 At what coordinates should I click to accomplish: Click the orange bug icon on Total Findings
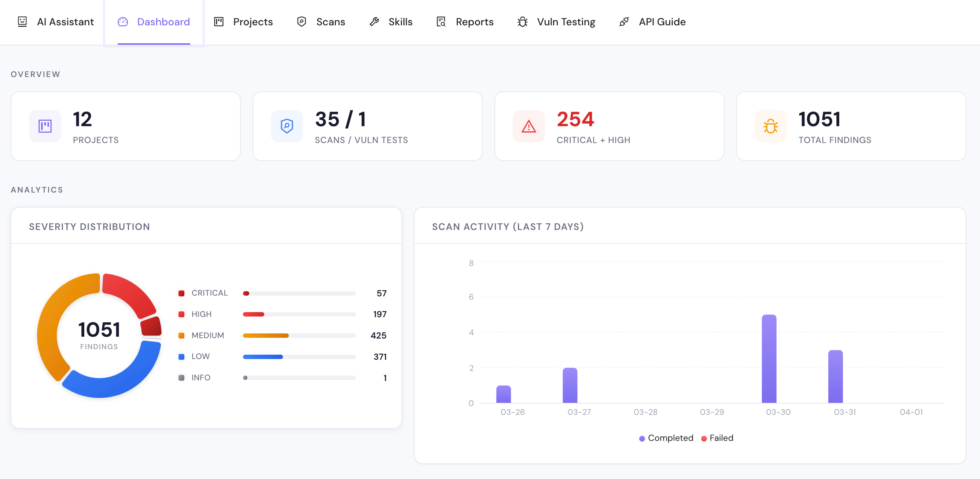(x=771, y=126)
